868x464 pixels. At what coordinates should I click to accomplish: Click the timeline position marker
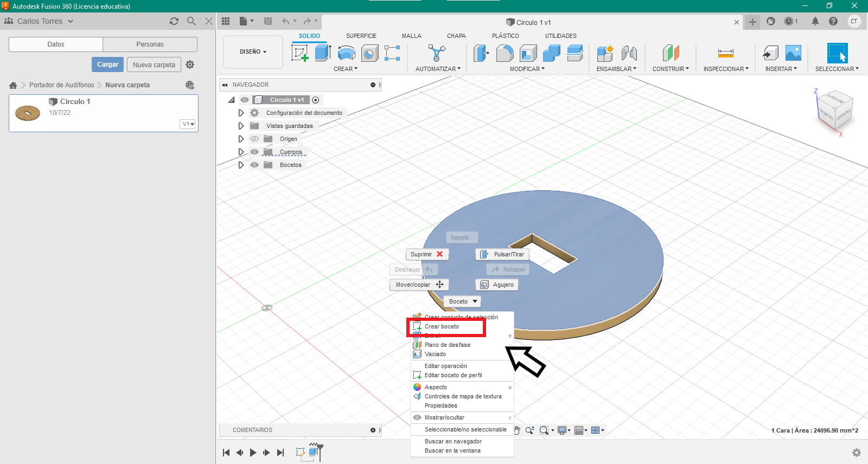click(x=320, y=452)
